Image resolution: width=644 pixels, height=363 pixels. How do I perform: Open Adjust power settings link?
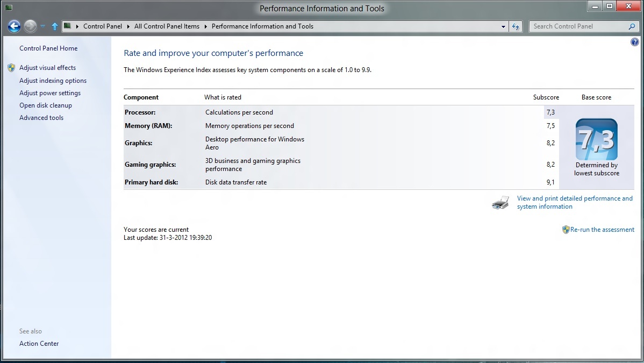[50, 93]
